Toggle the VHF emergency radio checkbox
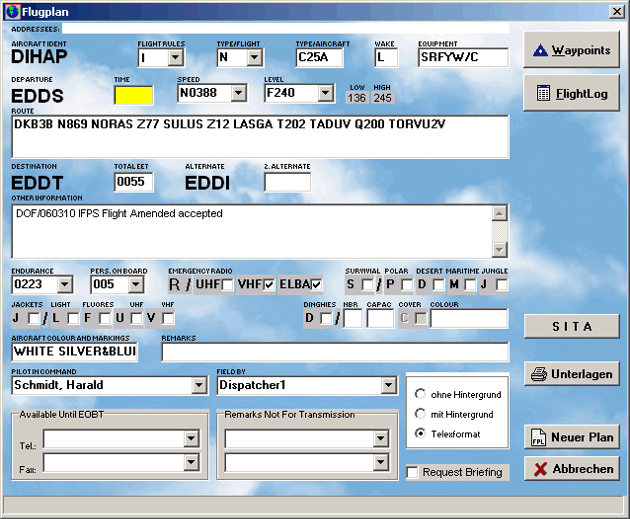Viewport: 630px width, 519px height. point(268,285)
